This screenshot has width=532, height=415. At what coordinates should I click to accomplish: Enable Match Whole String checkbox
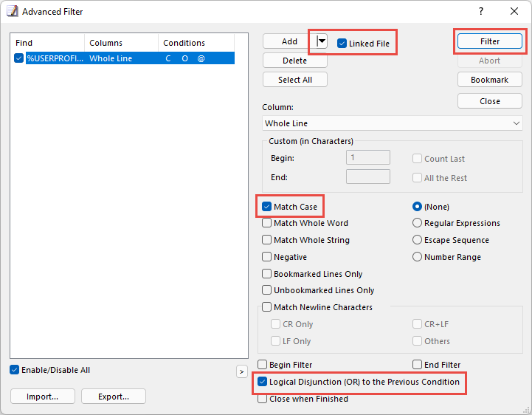pyautogui.click(x=266, y=240)
